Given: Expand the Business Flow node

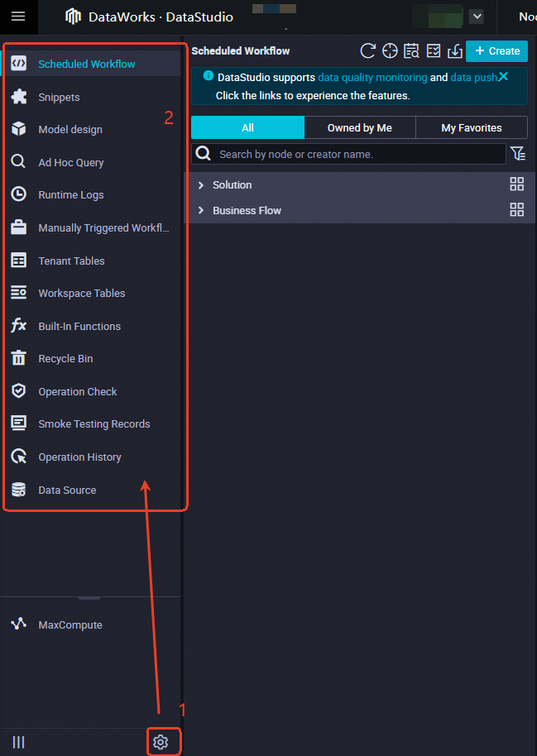Looking at the screenshot, I should (x=201, y=210).
